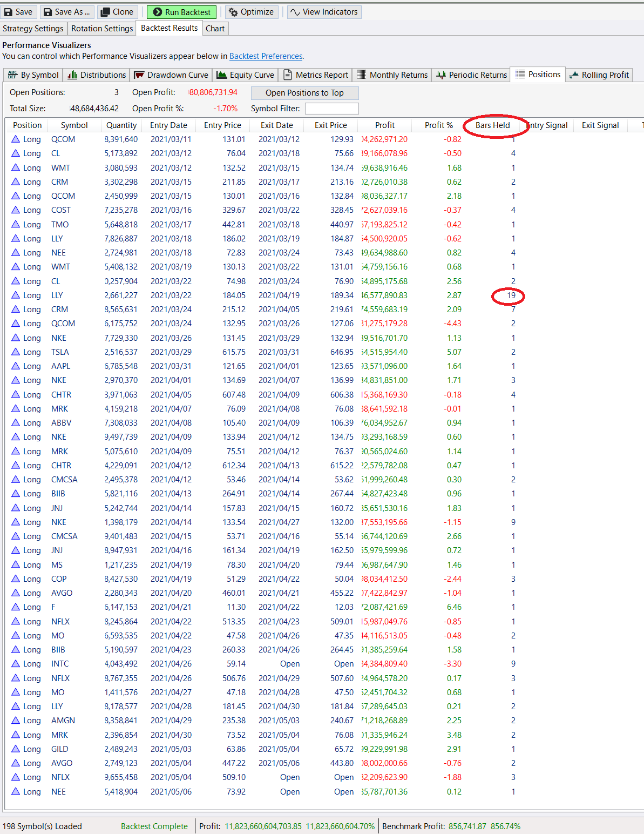Switch to the Strategy Settings tab
This screenshot has height=834, width=644.
click(33, 28)
